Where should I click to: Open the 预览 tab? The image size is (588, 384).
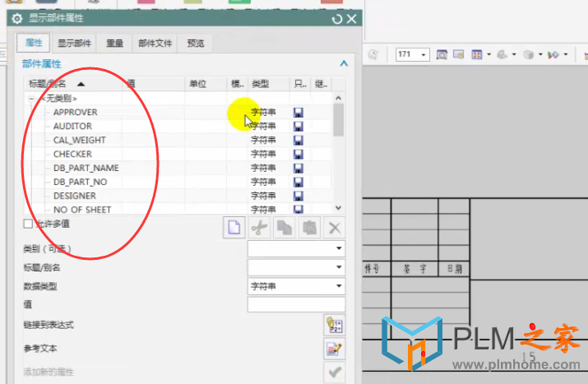click(196, 44)
